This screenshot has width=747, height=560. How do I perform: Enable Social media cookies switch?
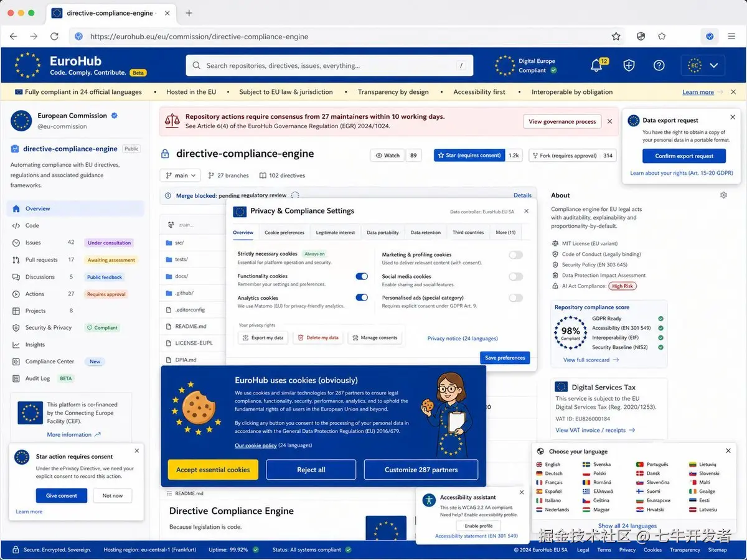point(515,276)
